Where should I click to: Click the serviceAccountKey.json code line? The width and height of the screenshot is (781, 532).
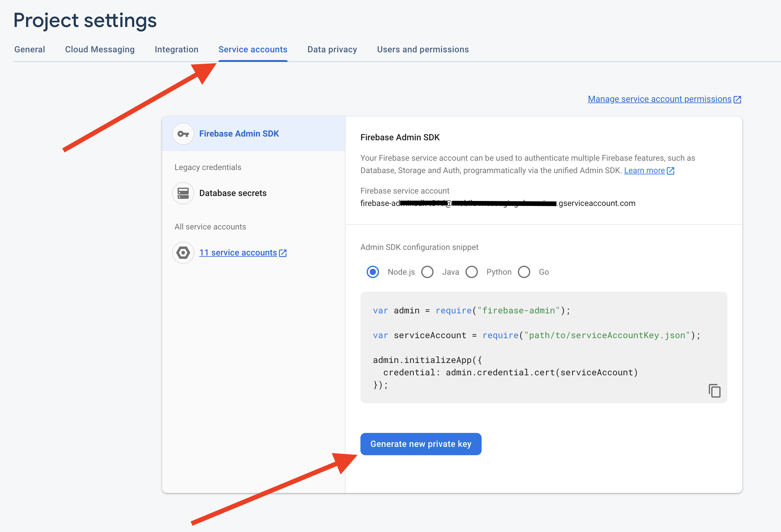pyautogui.click(x=537, y=335)
